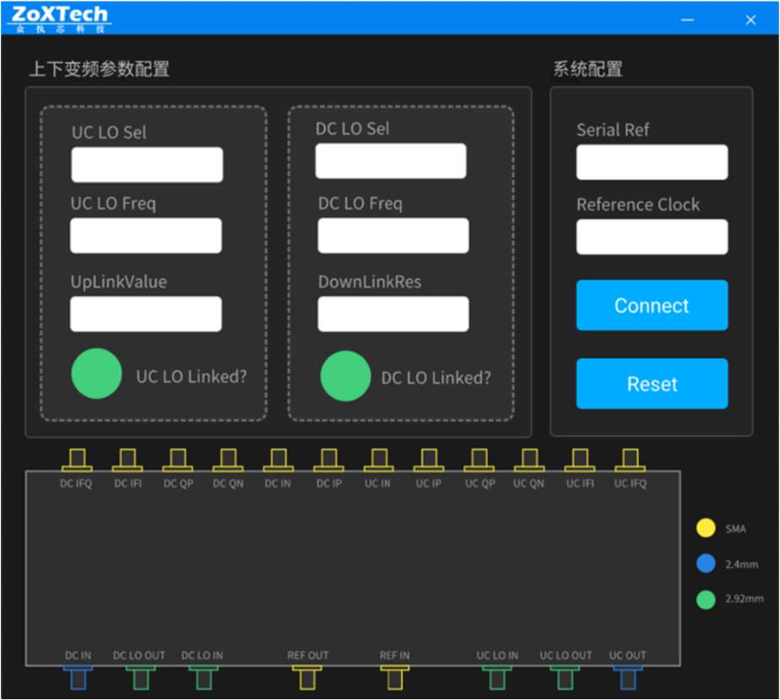Screen dimensions: 780x700
Task: Select the DC QN connector icon
Action: [x=228, y=459]
